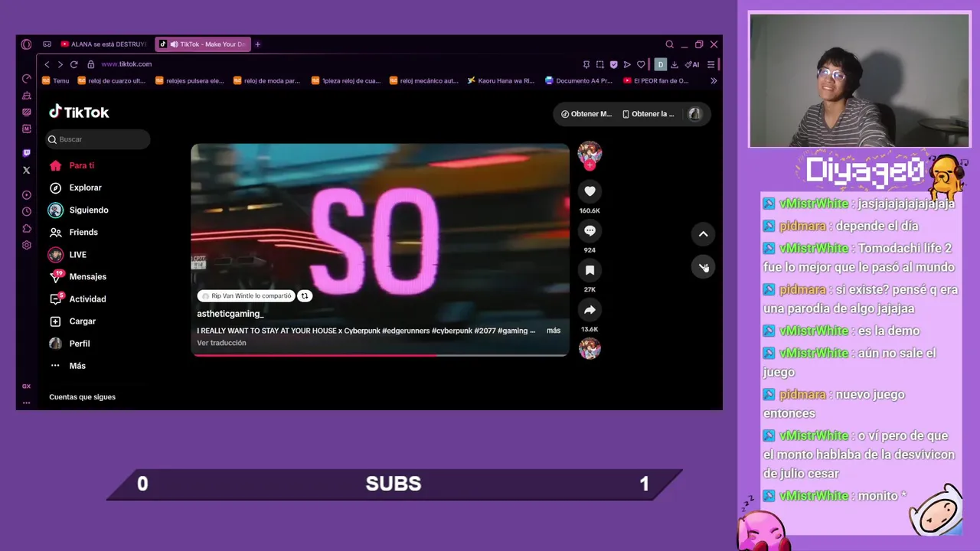980x551 pixels.
Task: Click the Rip Van Wintle lo compartió label
Action: pos(247,295)
